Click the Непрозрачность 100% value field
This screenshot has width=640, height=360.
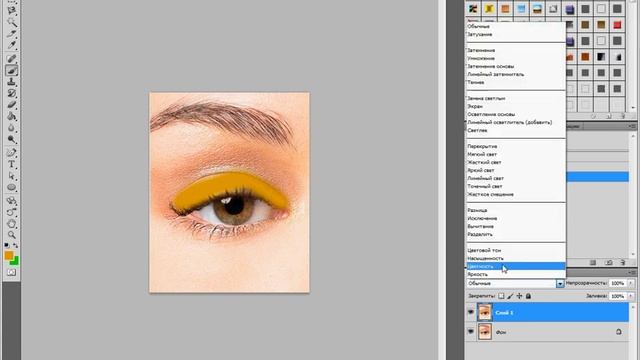(618, 283)
